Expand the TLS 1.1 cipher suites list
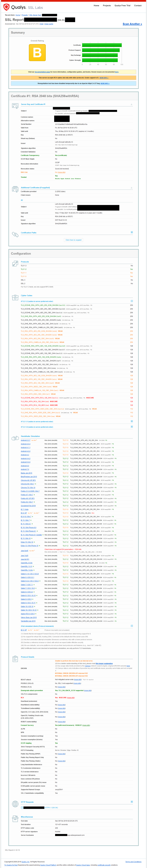Image resolution: width=147 pixels, height=868 pixels. point(132,421)
